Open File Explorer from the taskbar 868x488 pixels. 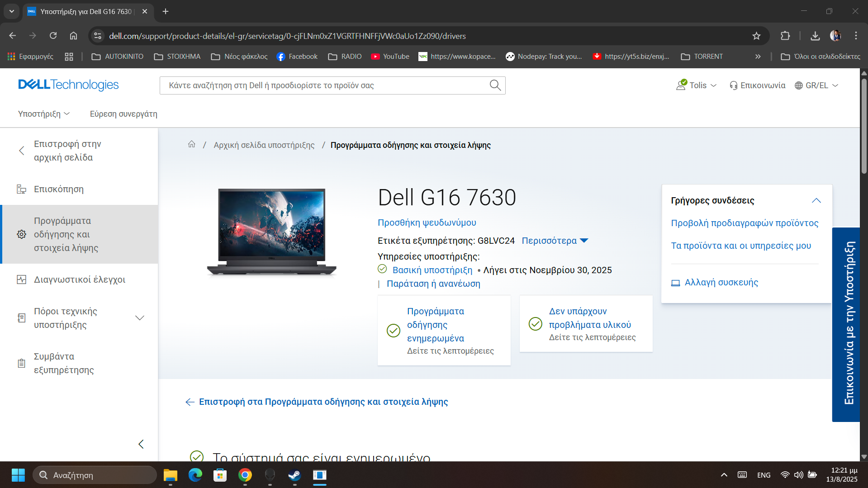tap(170, 475)
